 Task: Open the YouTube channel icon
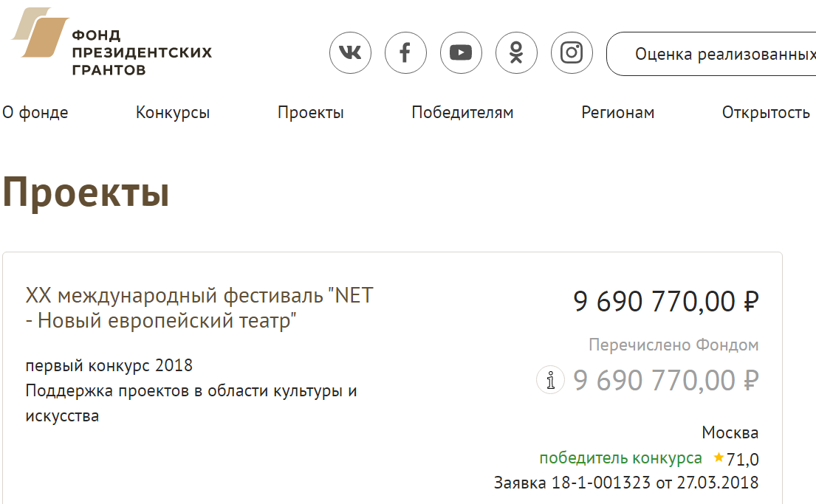pos(461,52)
